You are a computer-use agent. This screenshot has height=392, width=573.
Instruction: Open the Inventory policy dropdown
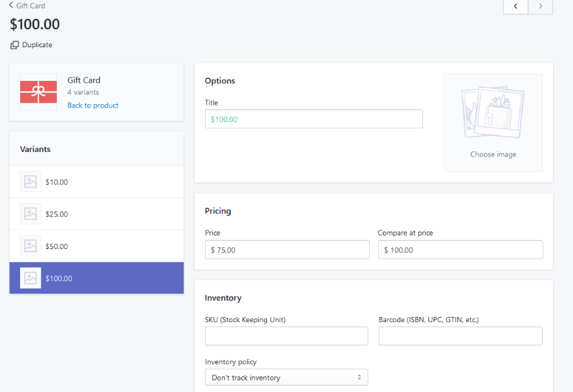pos(286,377)
